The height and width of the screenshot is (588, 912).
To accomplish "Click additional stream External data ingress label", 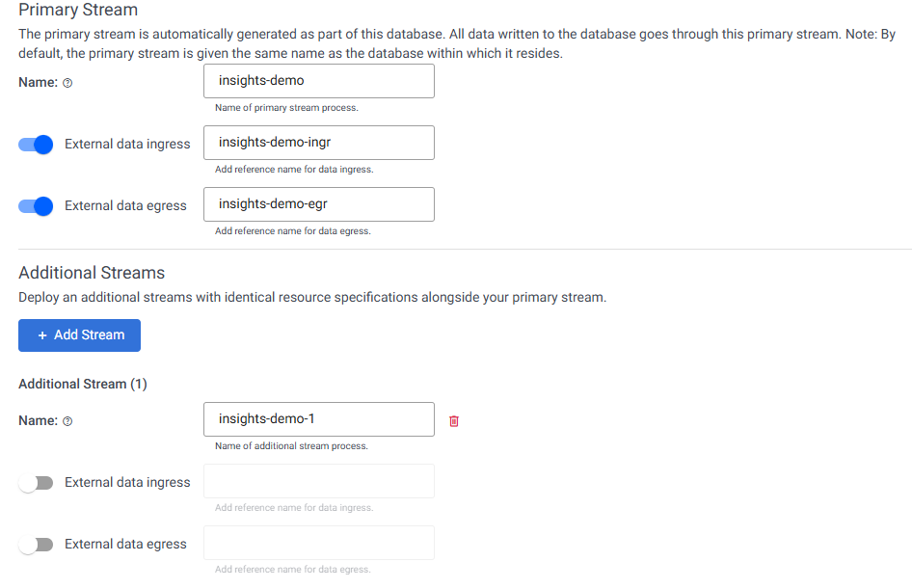I will point(127,483).
